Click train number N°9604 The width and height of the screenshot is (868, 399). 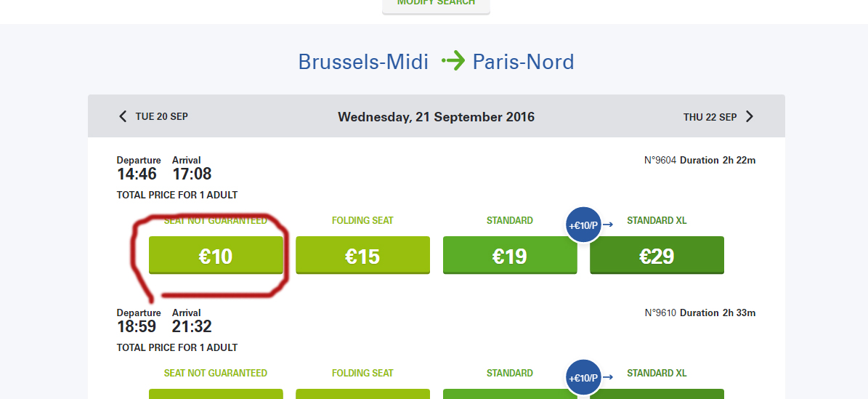660,160
